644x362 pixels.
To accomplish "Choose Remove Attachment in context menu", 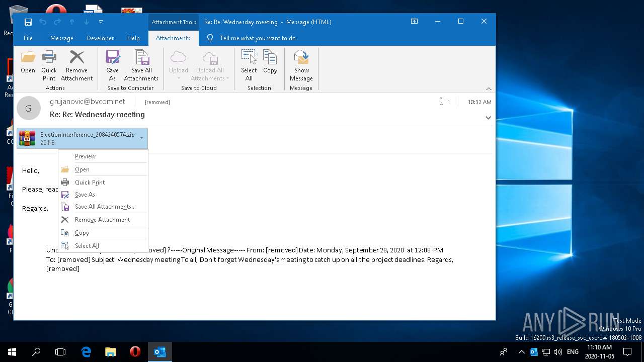I will tap(103, 220).
